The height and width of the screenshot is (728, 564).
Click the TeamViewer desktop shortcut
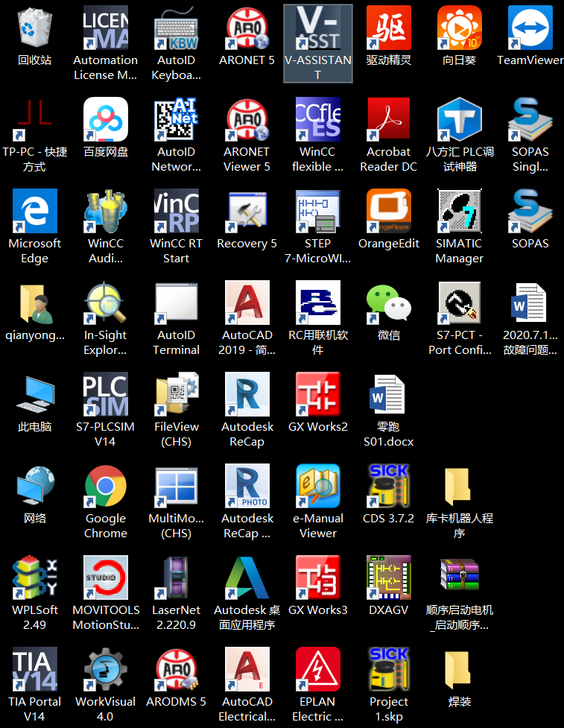coord(530,28)
